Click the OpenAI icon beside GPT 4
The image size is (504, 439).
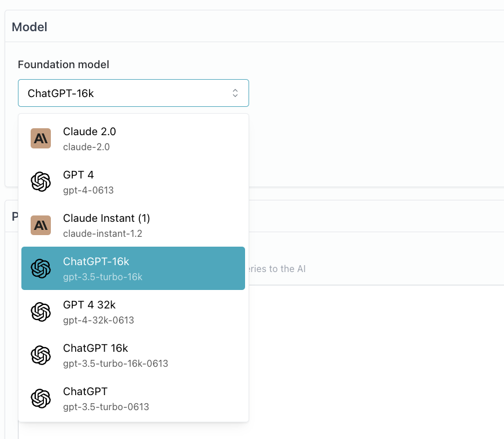[x=41, y=182]
